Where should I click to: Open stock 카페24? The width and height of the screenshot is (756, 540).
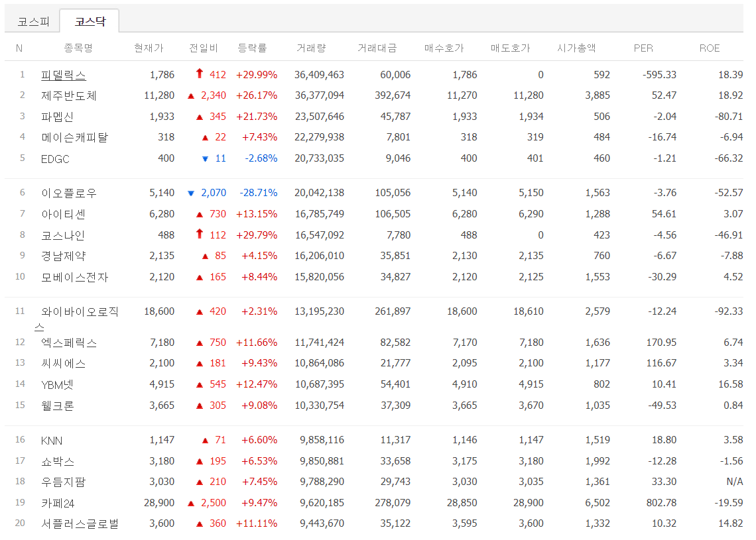coord(58,503)
